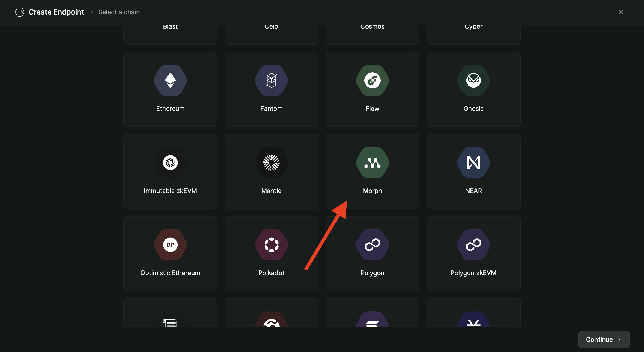Pick the Flow chain icon

coord(372,80)
